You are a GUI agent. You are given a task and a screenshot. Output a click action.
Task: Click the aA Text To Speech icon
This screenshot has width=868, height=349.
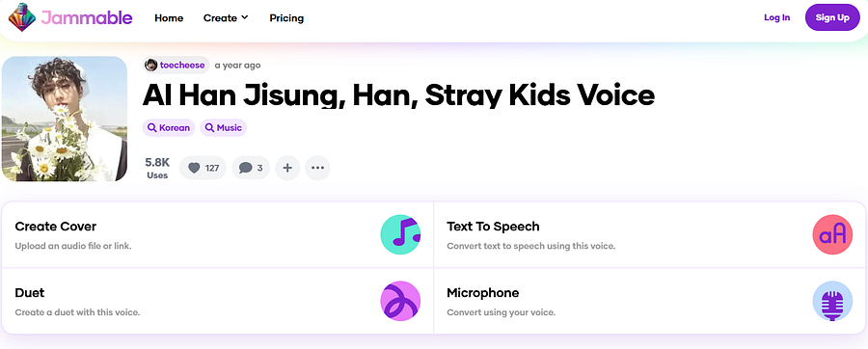point(832,234)
